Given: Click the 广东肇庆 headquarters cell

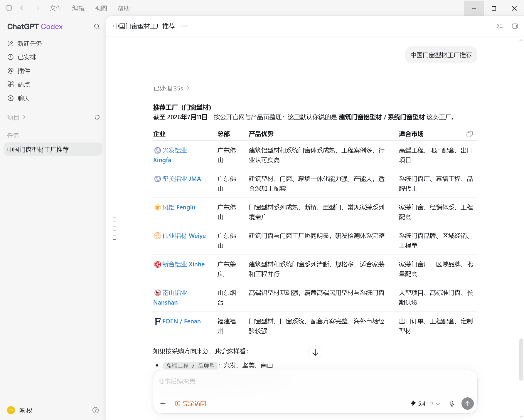Looking at the screenshot, I should 227,269.
